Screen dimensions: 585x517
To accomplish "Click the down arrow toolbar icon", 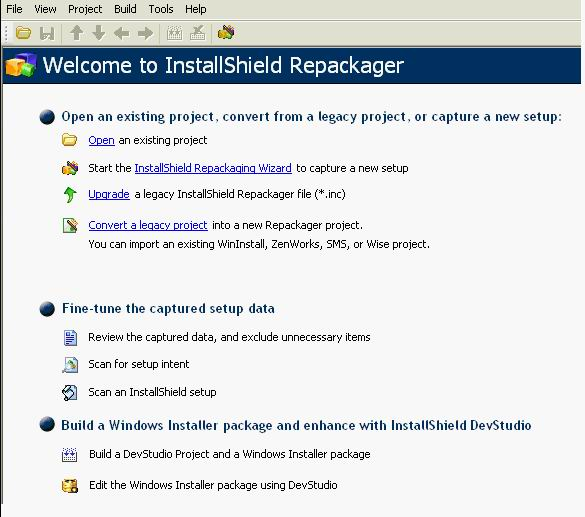I will (x=99, y=33).
